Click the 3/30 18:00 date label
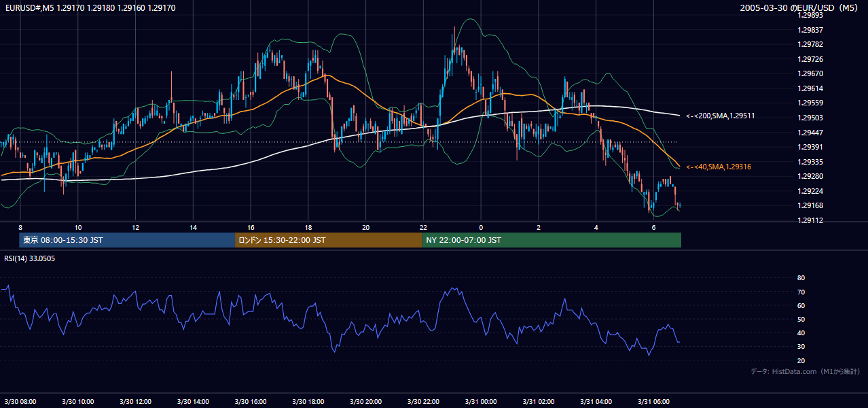 [308, 402]
